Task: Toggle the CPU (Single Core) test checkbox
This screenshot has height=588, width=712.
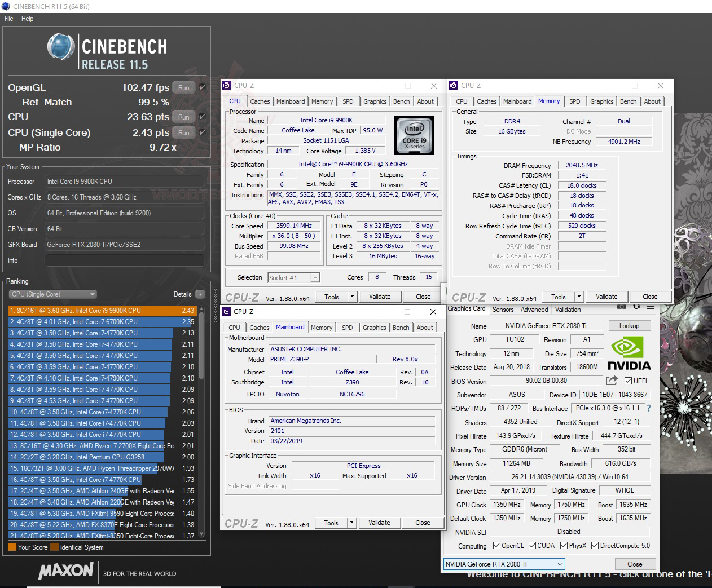Action: (202, 132)
